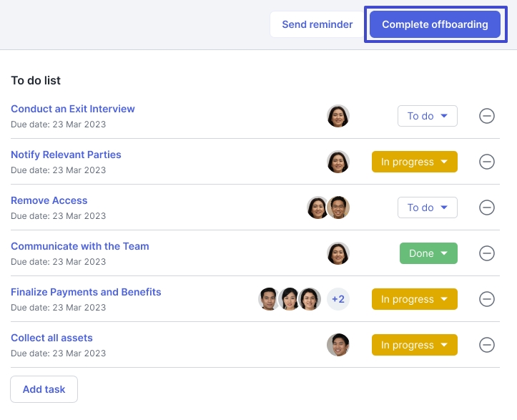Viewport: 517px width, 420px height.
Task: Click minus icon for Remove Access task
Action: [x=487, y=207]
